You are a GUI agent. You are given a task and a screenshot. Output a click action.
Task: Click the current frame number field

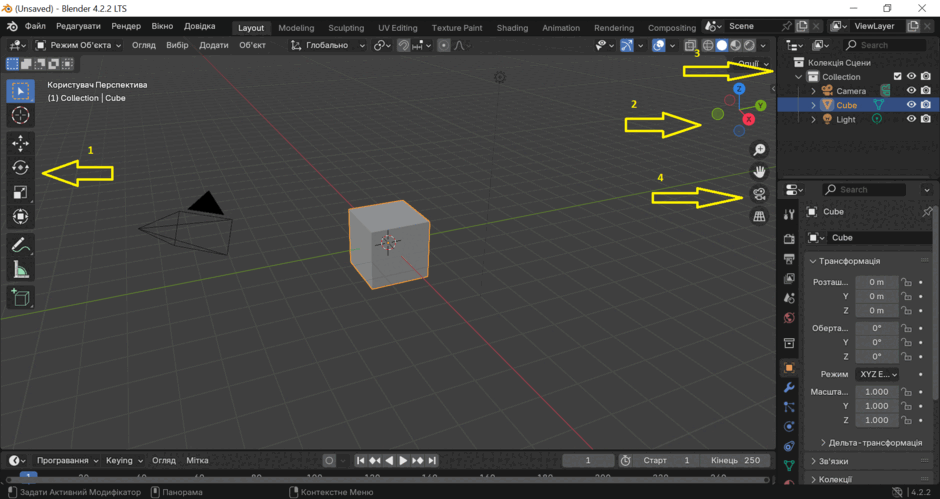pos(588,461)
